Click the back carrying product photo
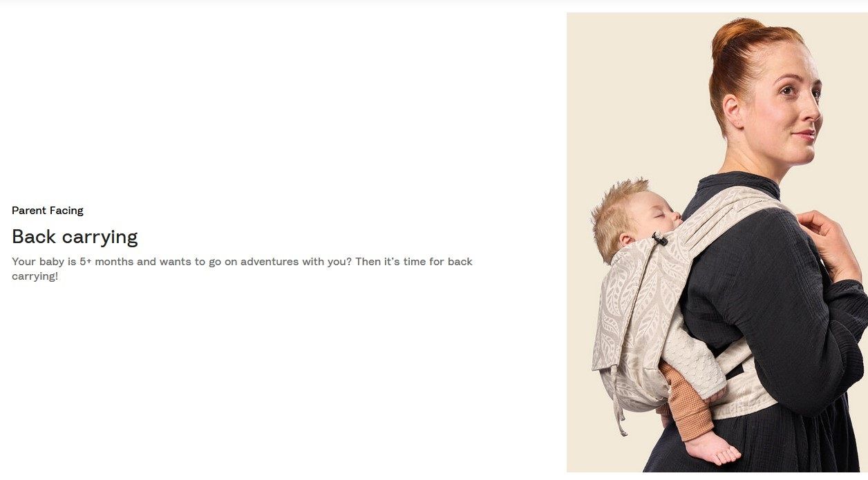 pyautogui.click(x=717, y=242)
